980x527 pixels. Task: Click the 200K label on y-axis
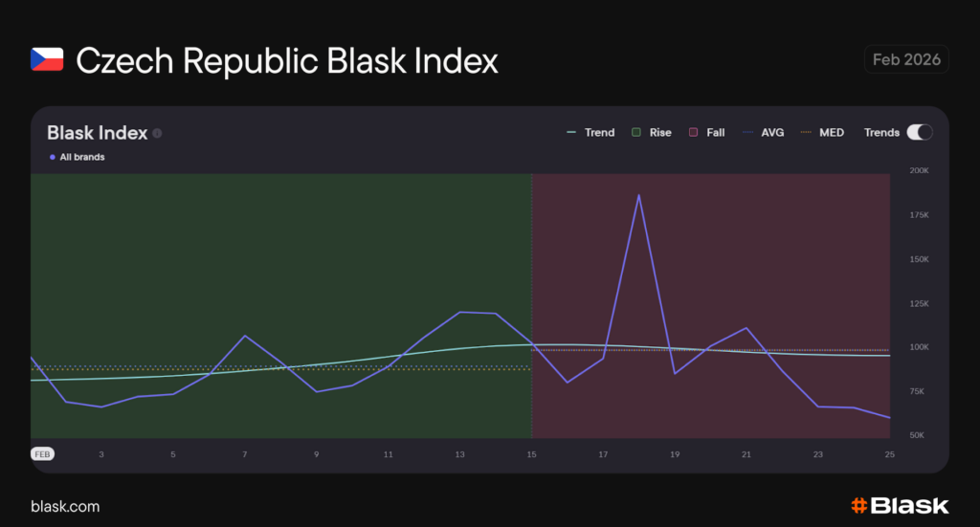(x=919, y=171)
